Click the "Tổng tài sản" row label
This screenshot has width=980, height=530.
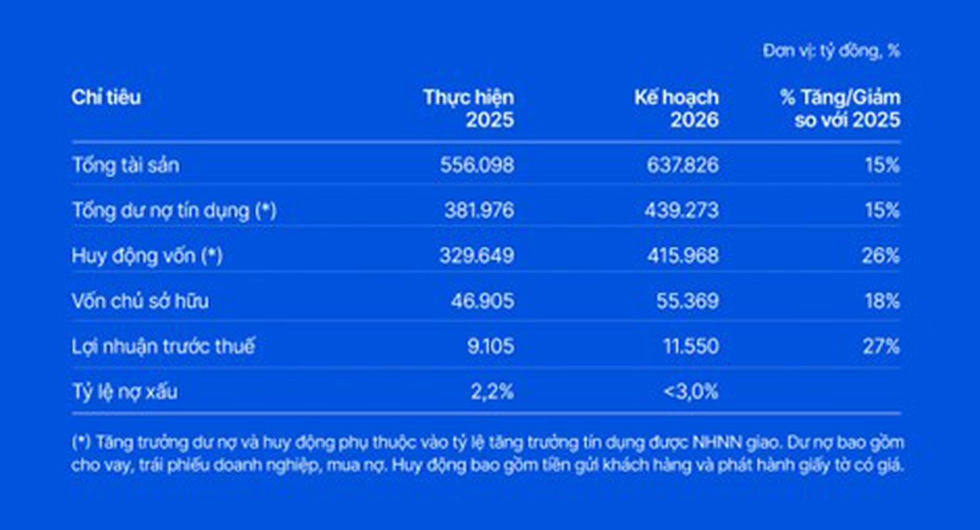coord(126,165)
